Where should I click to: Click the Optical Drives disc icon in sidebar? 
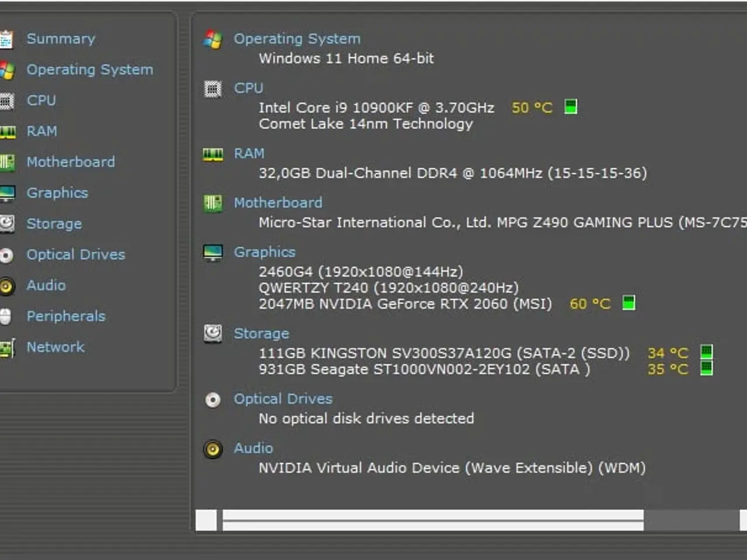[x=6, y=255]
